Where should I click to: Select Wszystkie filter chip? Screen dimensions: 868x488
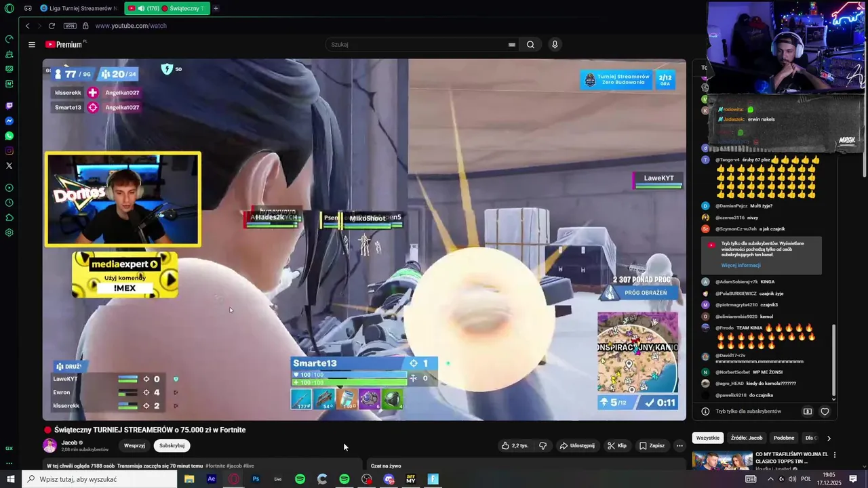pyautogui.click(x=708, y=438)
